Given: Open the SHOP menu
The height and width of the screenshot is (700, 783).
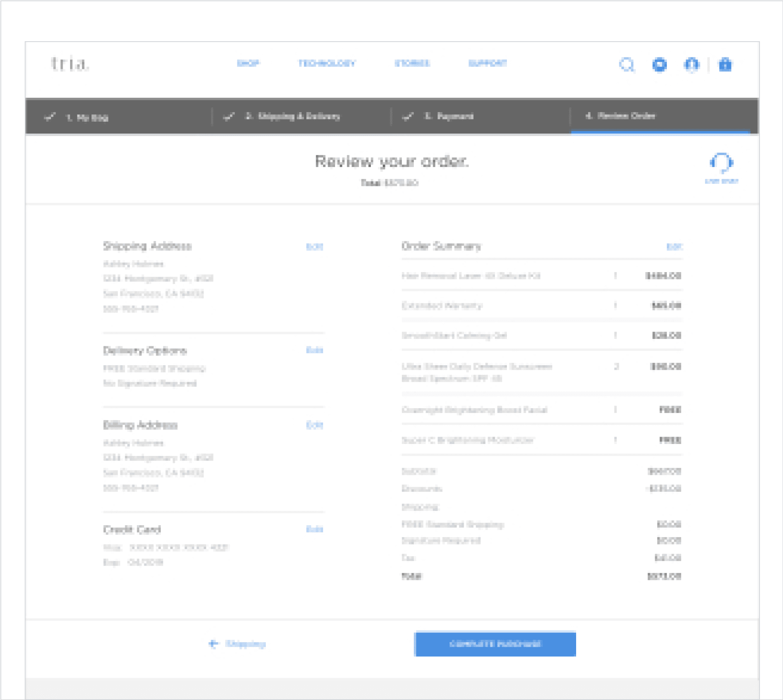Looking at the screenshot, I should 248,63.
